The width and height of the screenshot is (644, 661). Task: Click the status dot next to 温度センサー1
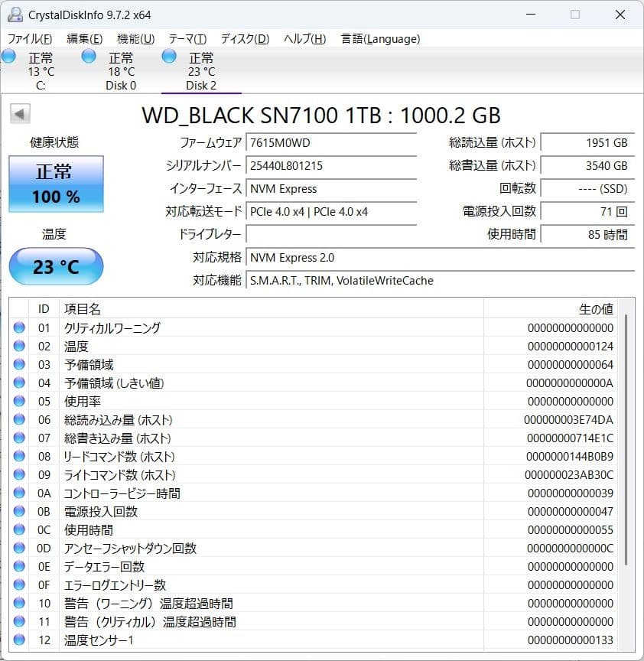click(x=18, y=640)
